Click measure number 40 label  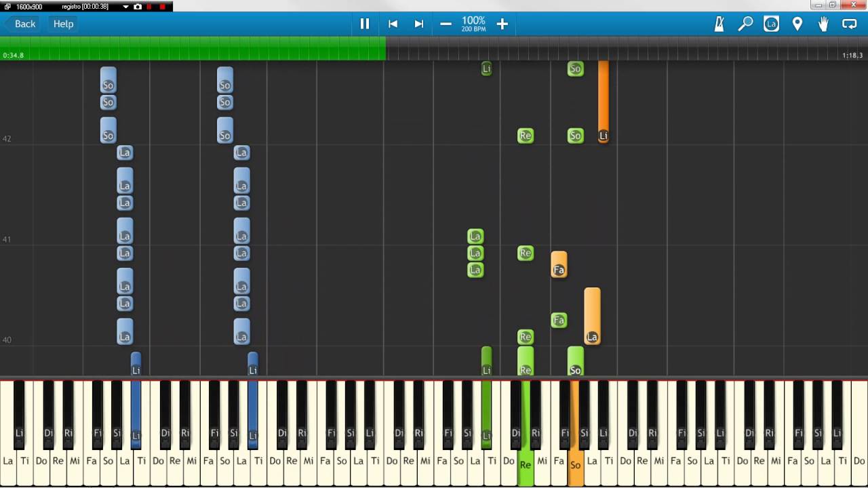[7, 340]
